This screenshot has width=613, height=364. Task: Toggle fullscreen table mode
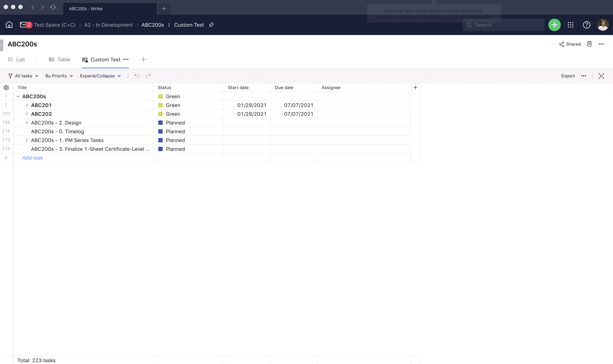click(x=601, y=76)
